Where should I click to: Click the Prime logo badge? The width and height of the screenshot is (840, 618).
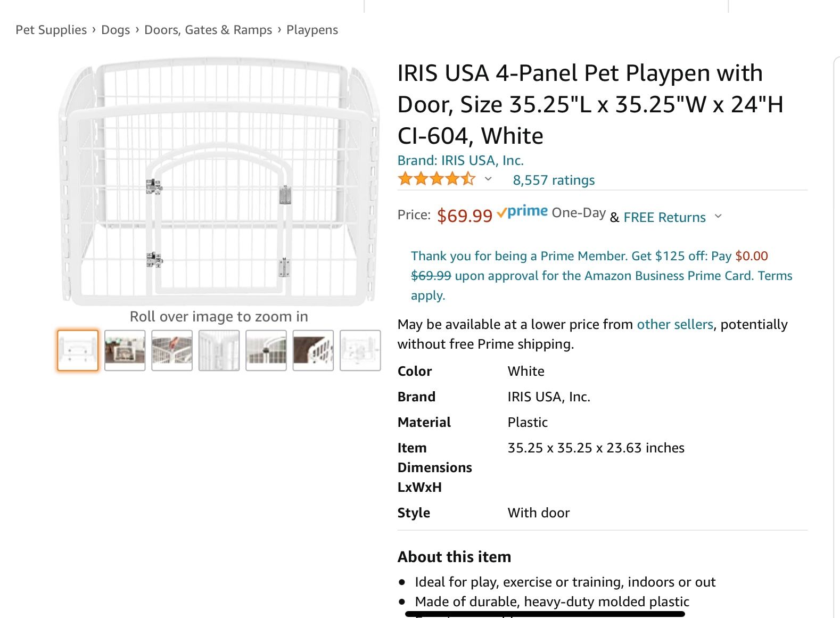[522, 212]
